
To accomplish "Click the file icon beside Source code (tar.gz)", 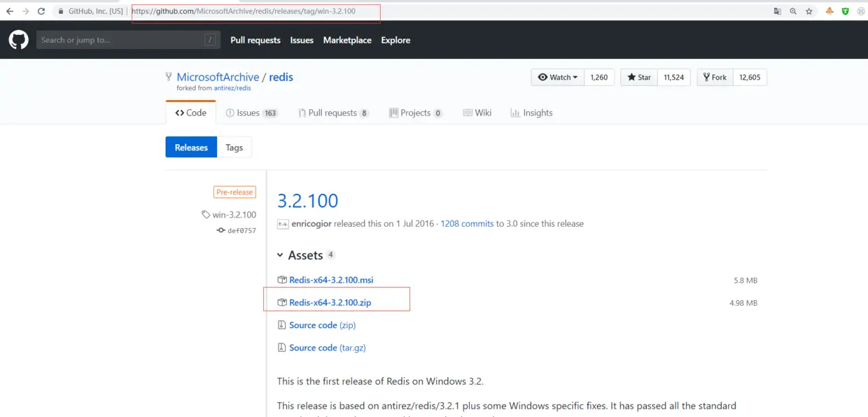I will click(281, 347).
